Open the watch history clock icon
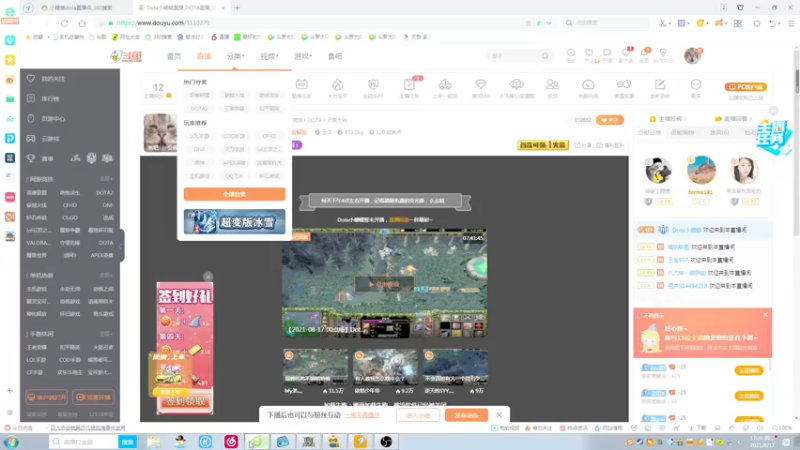This screenshot has height=450, width=800. tap(570, 55)
